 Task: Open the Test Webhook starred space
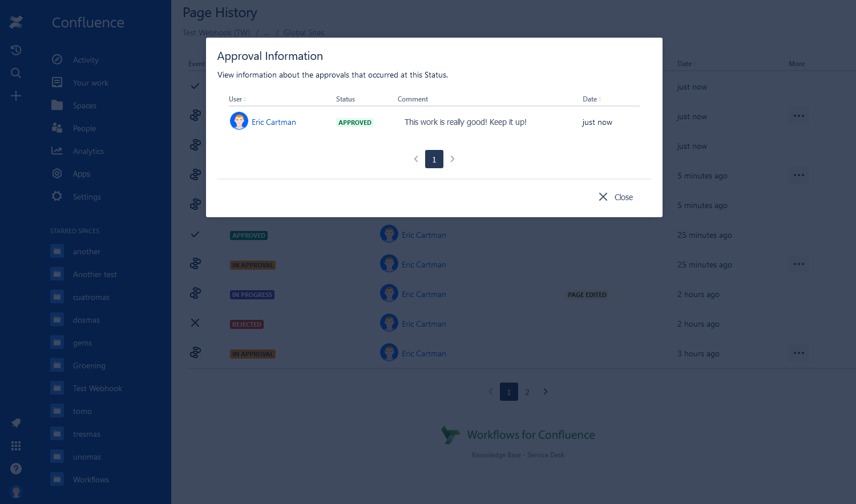click(97, 388)
